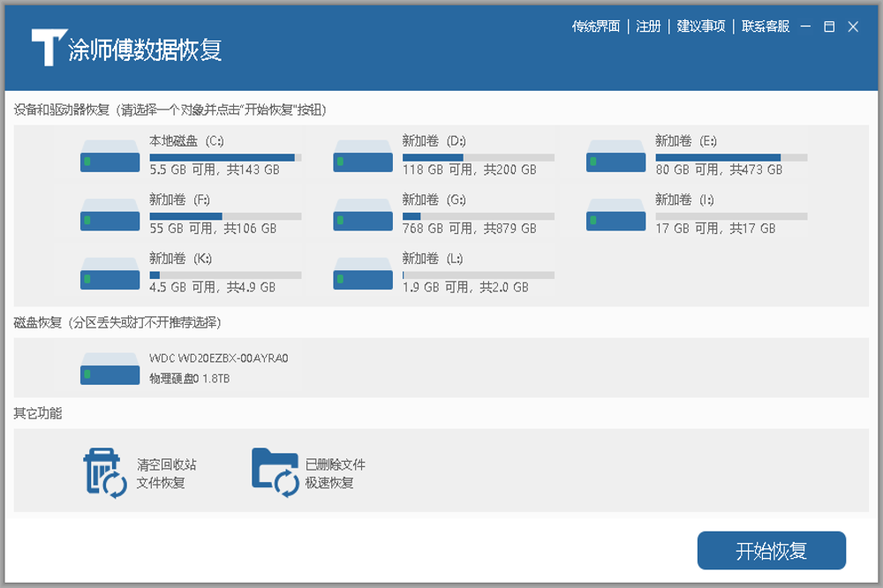Minimize the data recovery window

pos(805,26)
